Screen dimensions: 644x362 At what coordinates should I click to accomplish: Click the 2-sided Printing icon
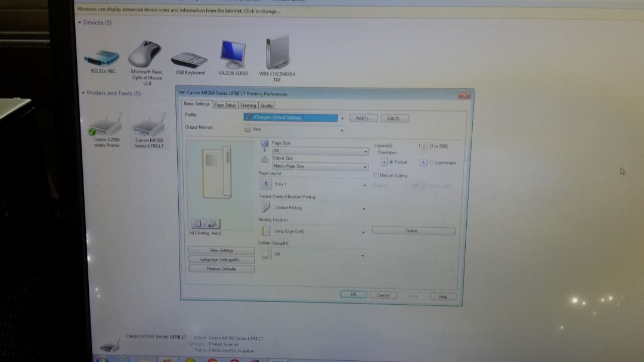(x=266, y=208)
